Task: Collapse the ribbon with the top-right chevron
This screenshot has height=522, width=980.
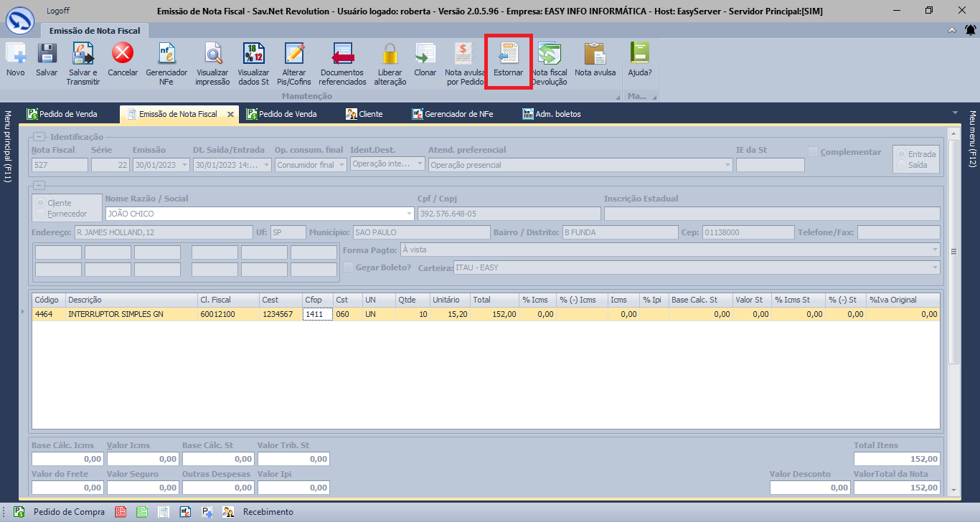Action: pos(952,30)
